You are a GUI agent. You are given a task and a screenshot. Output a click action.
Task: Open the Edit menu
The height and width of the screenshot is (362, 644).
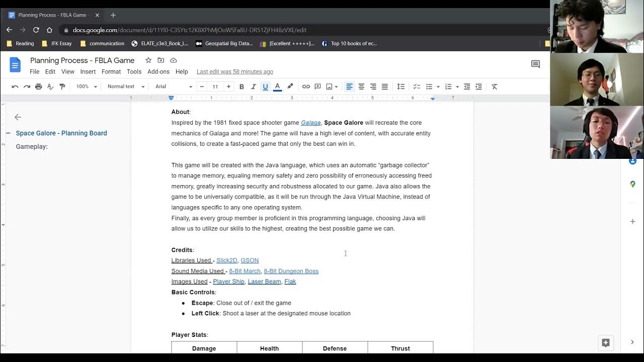coord(50,72)
